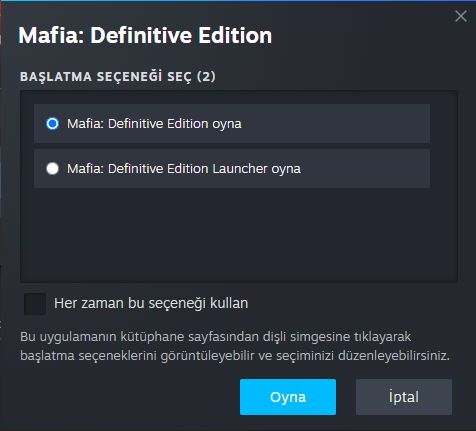This screenshot has height=431, width=476.
Task: Click the 'Her zaman bu seçeneği kullan' label text
Action: [x=151, y=303]
